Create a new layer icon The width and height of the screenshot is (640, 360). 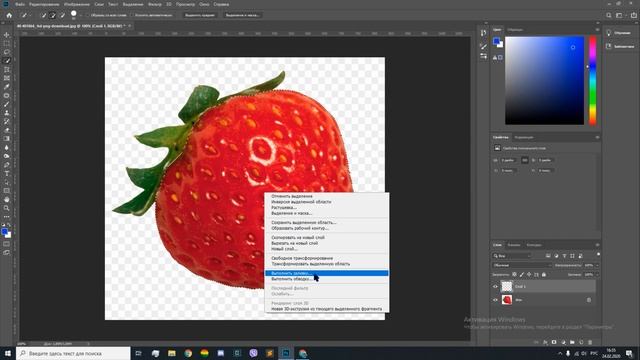pyautogui.click(x=581, y=342)
